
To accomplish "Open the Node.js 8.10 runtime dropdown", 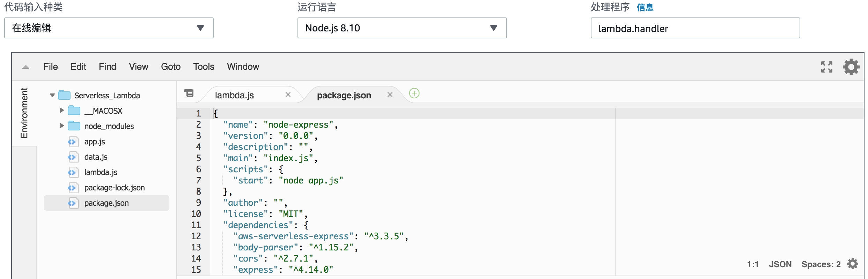I will click(402, 28).
